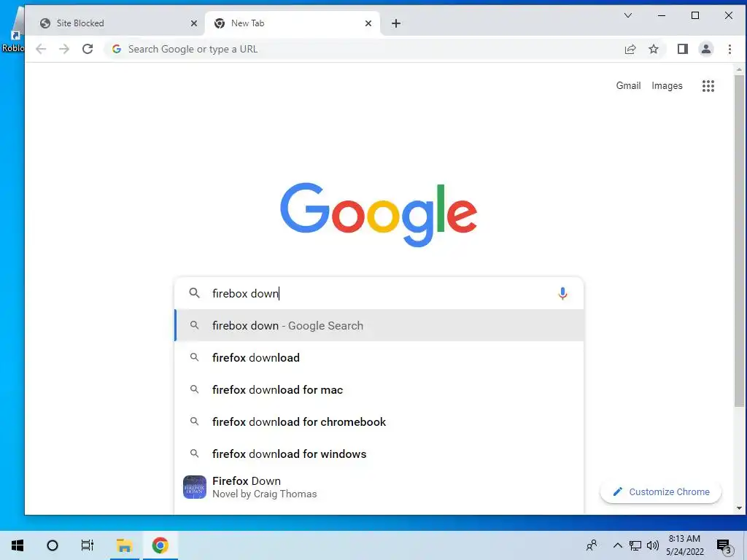Click the share page icon in address bar
Image resolution: width=747 pixels, height=560 pixels.
[x=630, y=49]
